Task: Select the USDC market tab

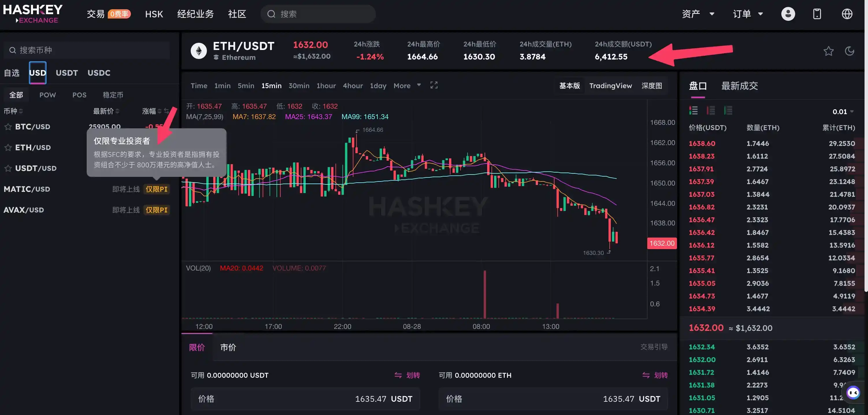Action: (x=99, y=73)
